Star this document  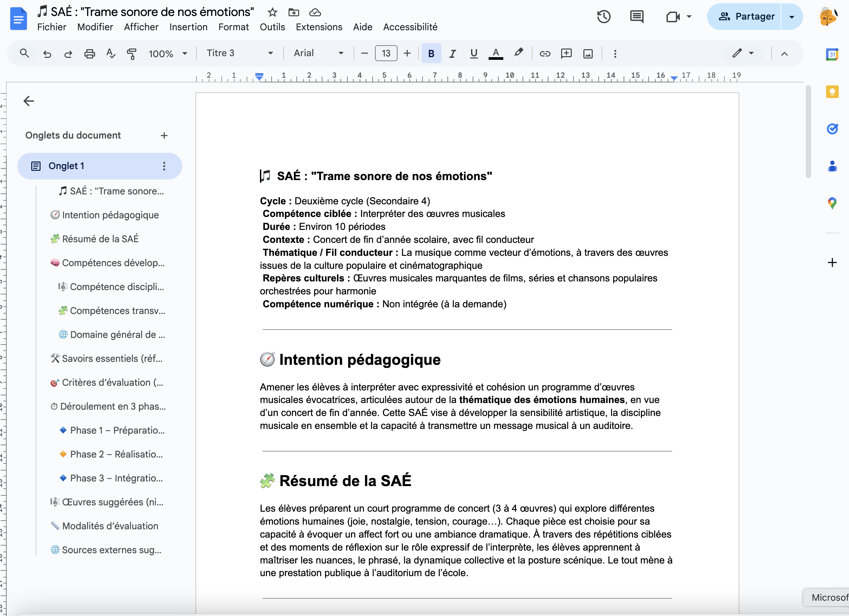pyautogui.click(x=273, y=12)
